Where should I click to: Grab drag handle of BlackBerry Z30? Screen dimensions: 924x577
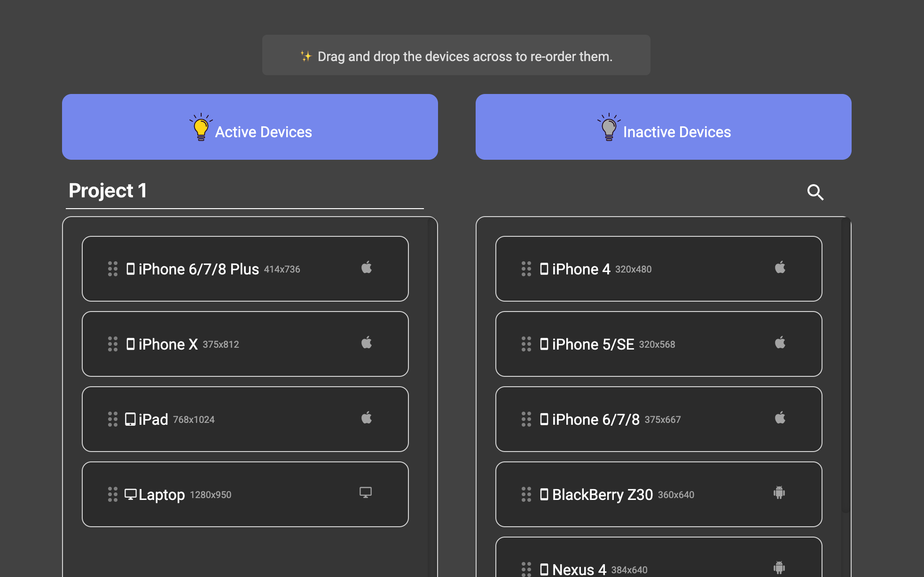(x=526, y=494)
